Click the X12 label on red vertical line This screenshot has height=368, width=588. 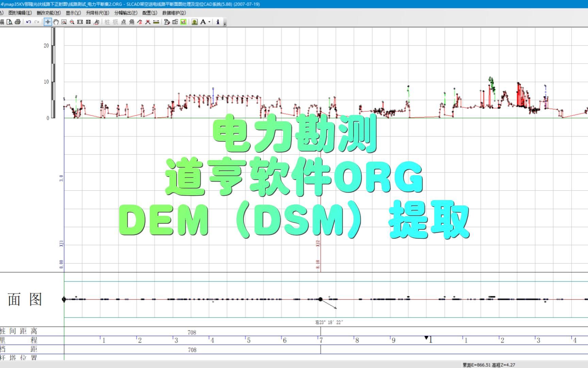[x=318, y=243]
